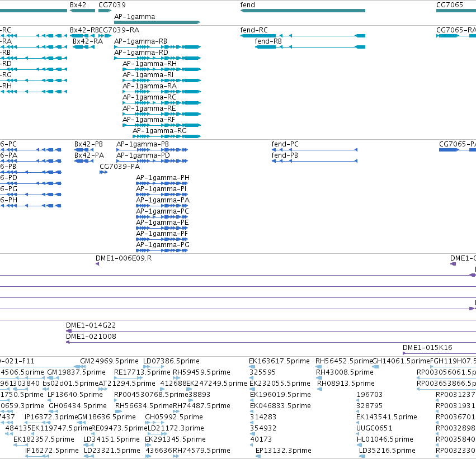Viewport: 476px width, 459px height.
Task: Open the fend-RB transcript label
Action: (268, 41)
